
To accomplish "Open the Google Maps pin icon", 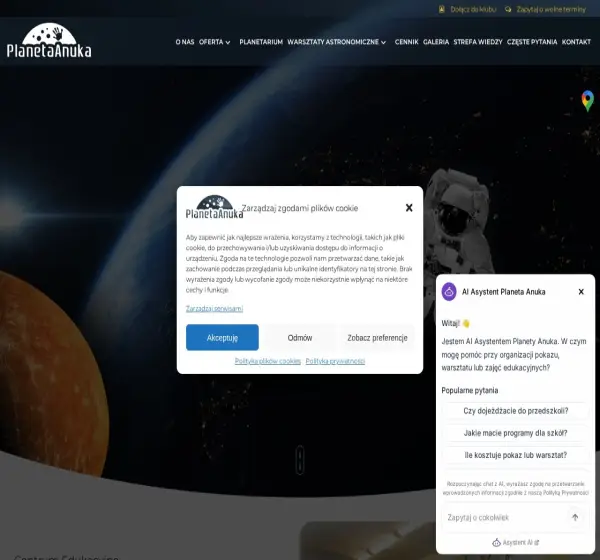I will coord(587,101).
